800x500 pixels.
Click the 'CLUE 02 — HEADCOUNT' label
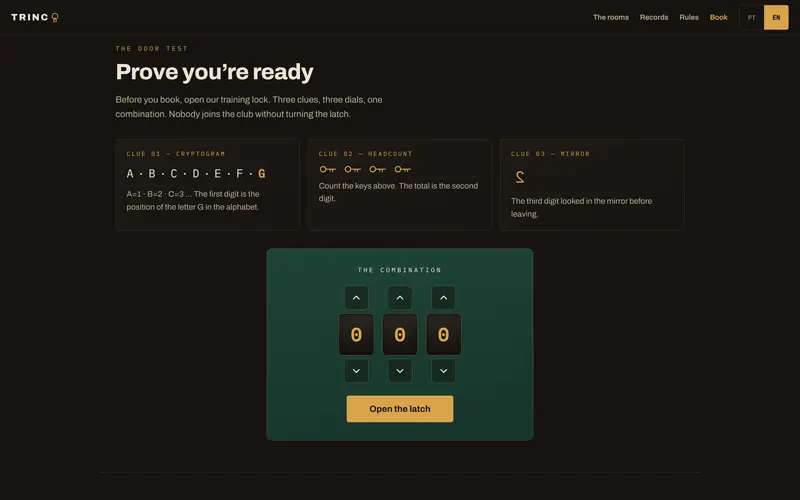pos(365,154)
